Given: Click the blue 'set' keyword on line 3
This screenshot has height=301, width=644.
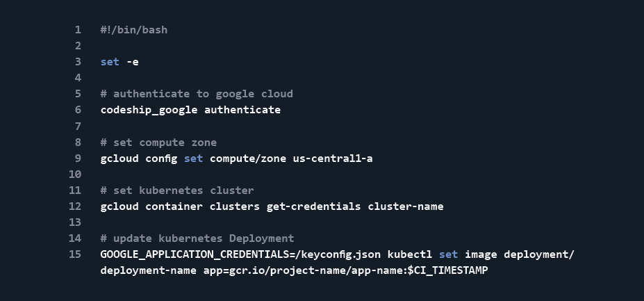Looking at the screenshot, I should pos(110,62).
